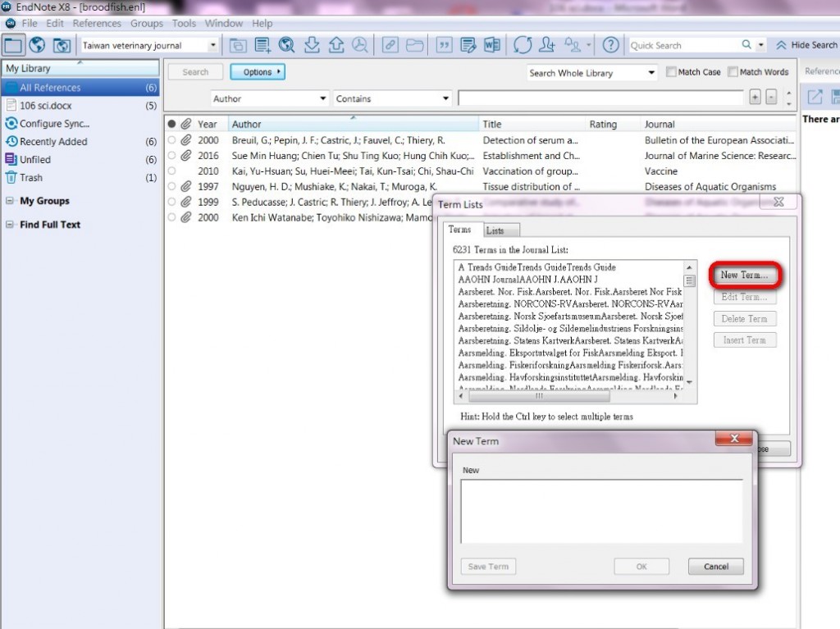Viewport: 840px width, 629px height.
Task: Click the Recently Added clock icon
Action: pyautogui.click(x=11, y=141)
